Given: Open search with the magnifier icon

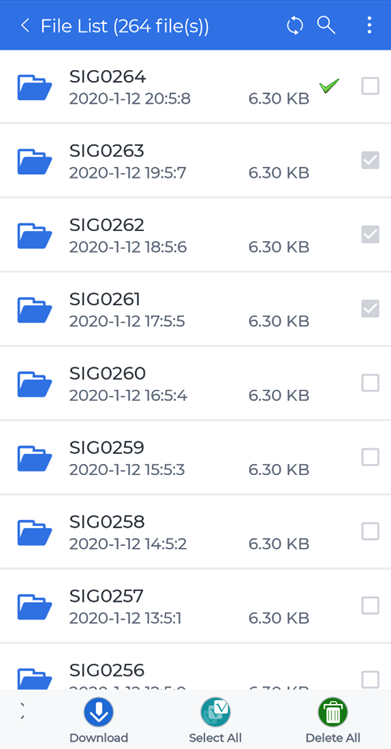Looking at the screenshot, I should pos(327,25).
